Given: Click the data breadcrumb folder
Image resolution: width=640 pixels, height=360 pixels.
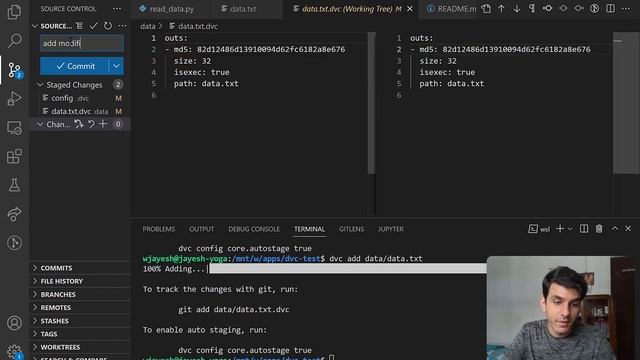Looking at the screenshot, I should point(148,26).
